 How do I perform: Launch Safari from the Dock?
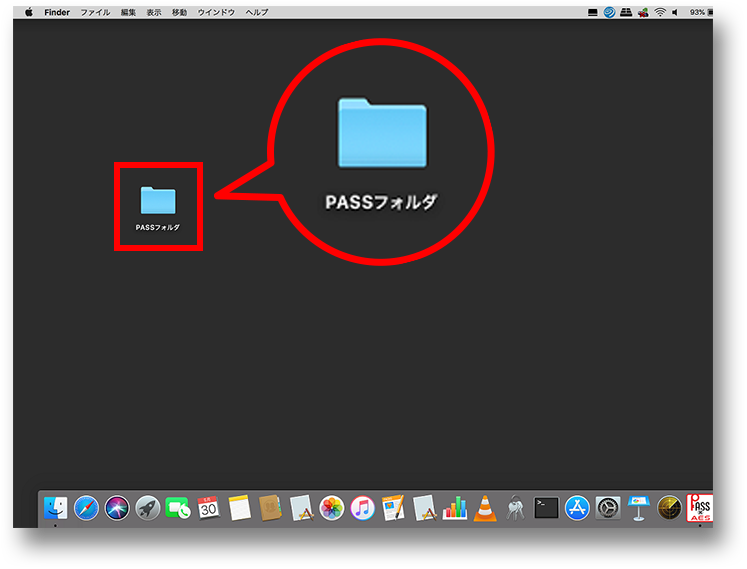click(x=86, y=508)
